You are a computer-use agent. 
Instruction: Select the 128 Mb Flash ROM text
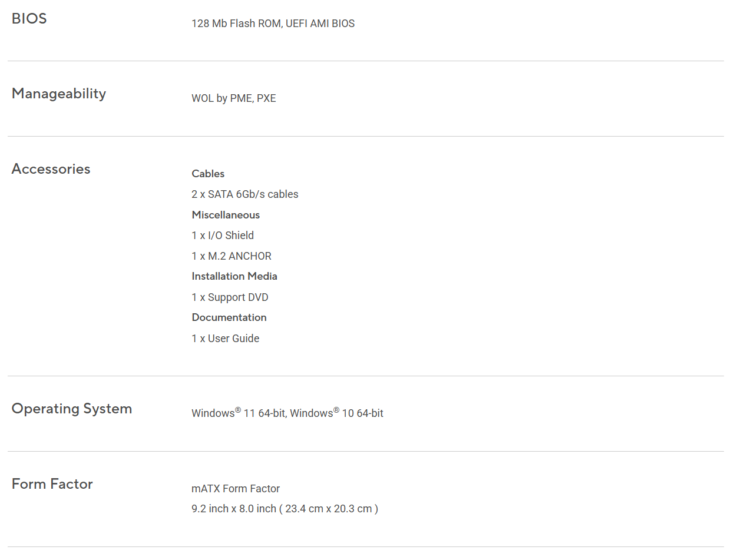point(236,24)
